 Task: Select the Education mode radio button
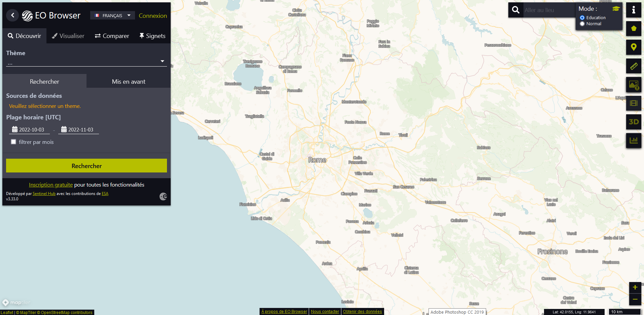pos(582,17)
